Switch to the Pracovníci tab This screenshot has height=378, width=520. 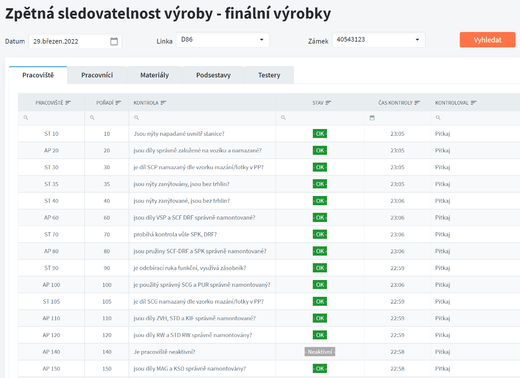[97, 75]
